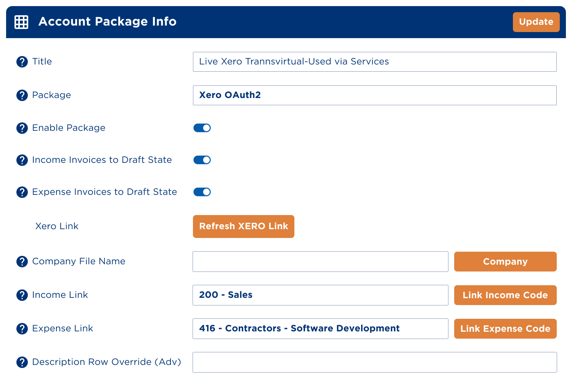Open help icon for Company File Name

(x=22, y=262)
